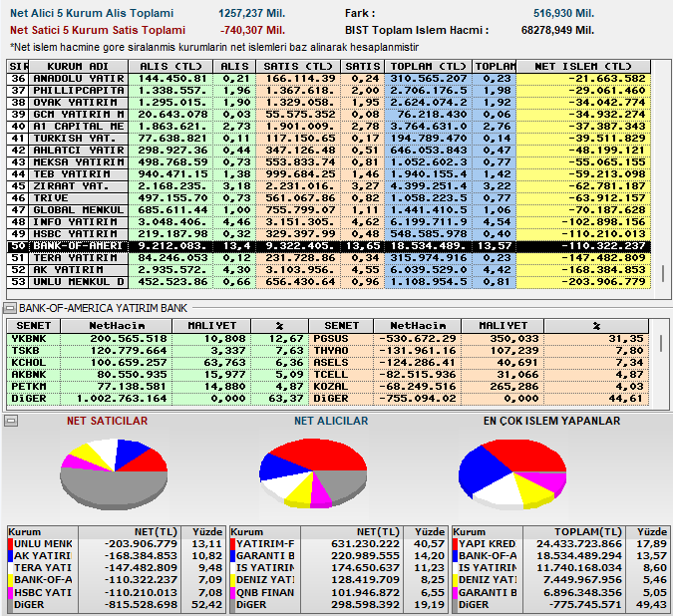673x616 pixels.
Task: Select the ANADOLU YATIR row
Action: coord(329,79)
